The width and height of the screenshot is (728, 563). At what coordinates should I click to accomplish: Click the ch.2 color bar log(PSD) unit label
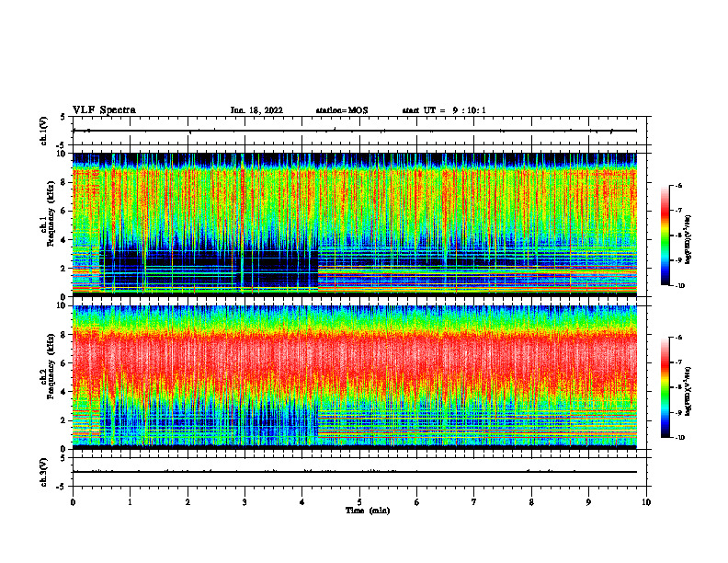688,390
